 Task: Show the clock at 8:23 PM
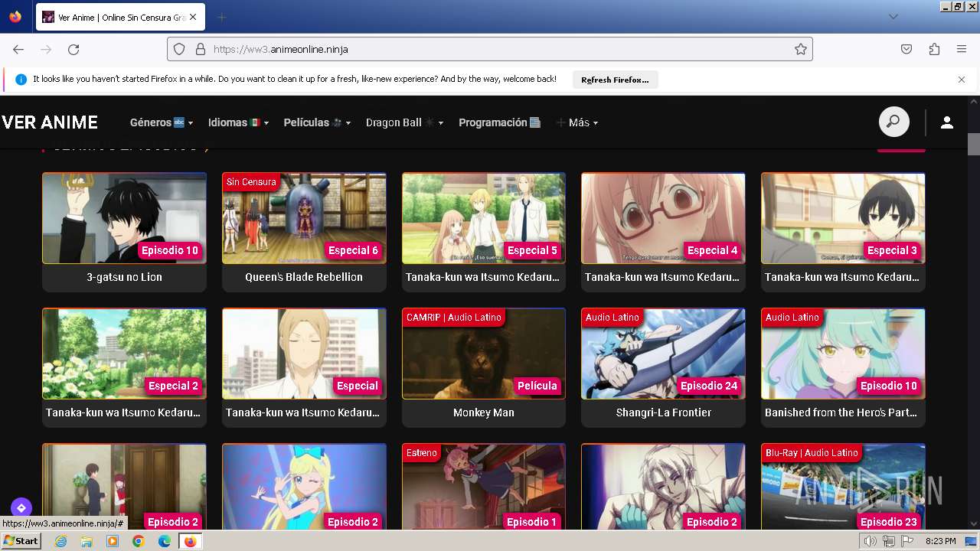940,541
